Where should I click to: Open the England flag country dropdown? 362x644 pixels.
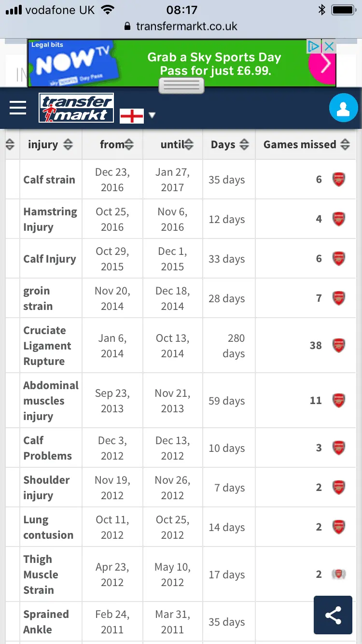pyautogui.click(x=138, y=116)
